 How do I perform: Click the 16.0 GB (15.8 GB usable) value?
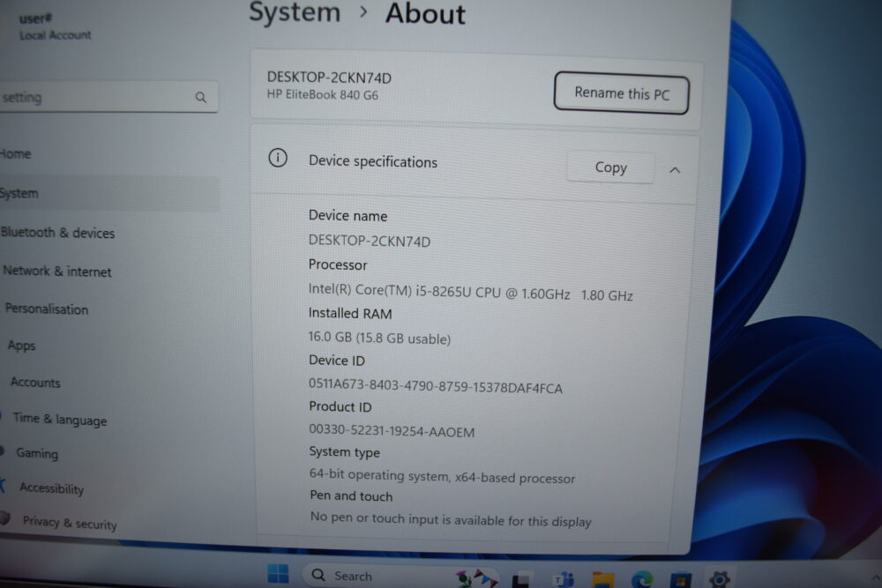379,338
